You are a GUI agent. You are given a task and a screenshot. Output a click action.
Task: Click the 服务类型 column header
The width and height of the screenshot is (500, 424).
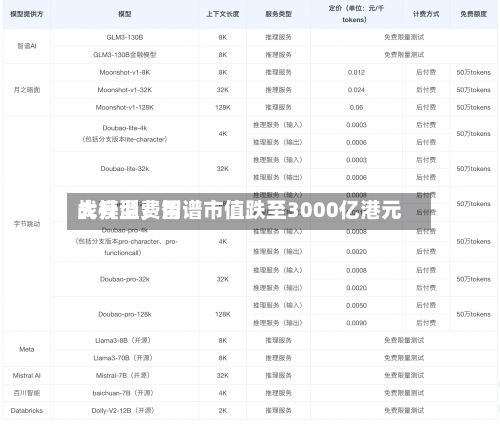[278, 14]
